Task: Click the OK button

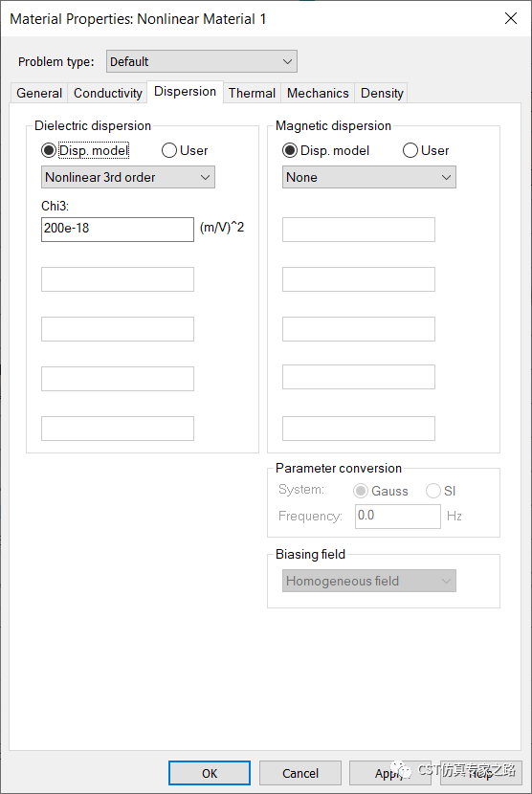Action: [210, 773]
